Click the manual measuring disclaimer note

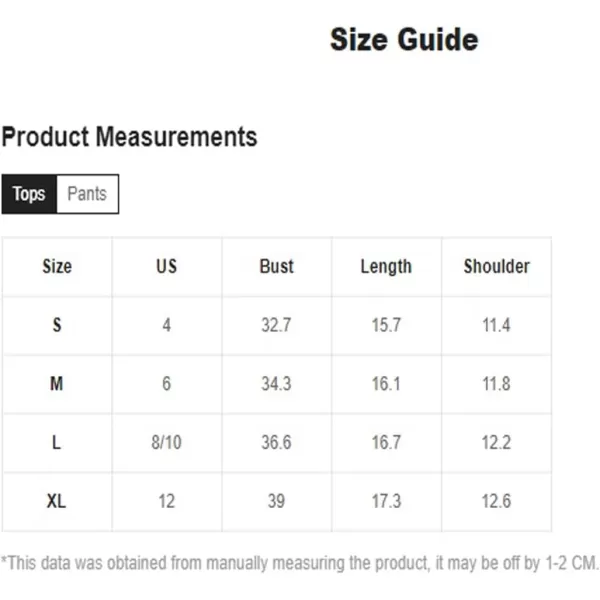299,563
